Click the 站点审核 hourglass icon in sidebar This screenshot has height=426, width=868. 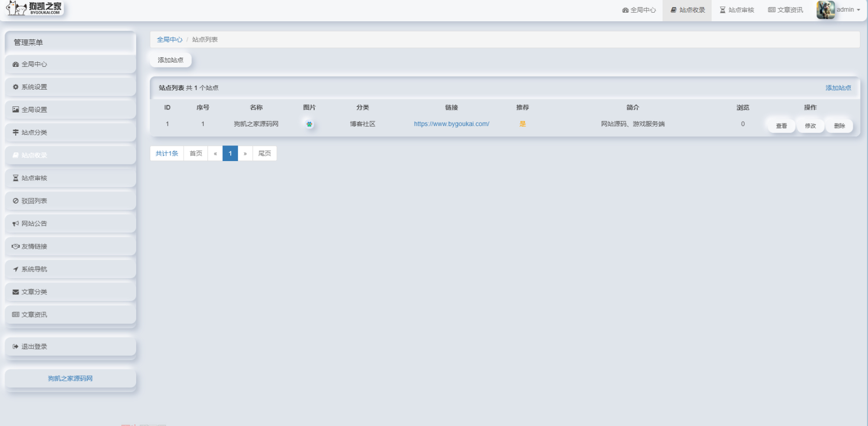[x=16, y=178]
